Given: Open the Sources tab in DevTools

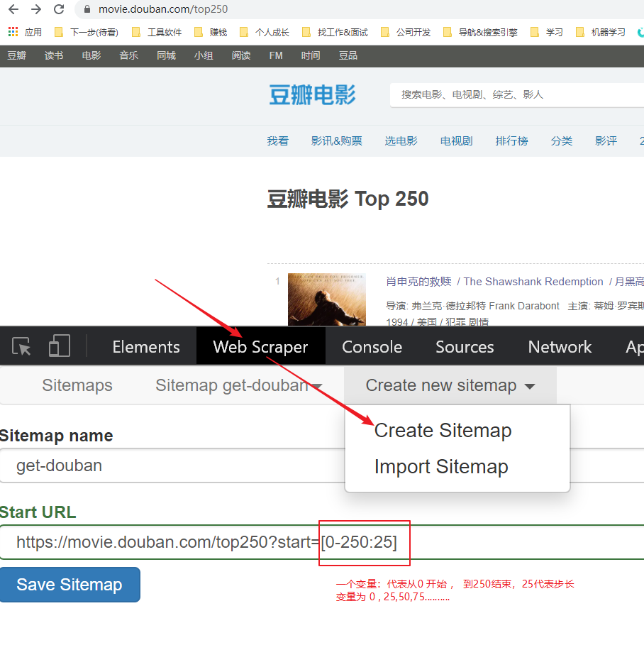Looking at the screenshot, I should click(465, 347).
